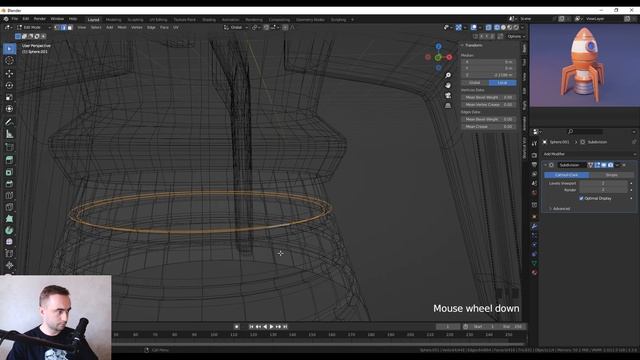
Task: Click the pan hand viewport icon
Action: [448, 85]
